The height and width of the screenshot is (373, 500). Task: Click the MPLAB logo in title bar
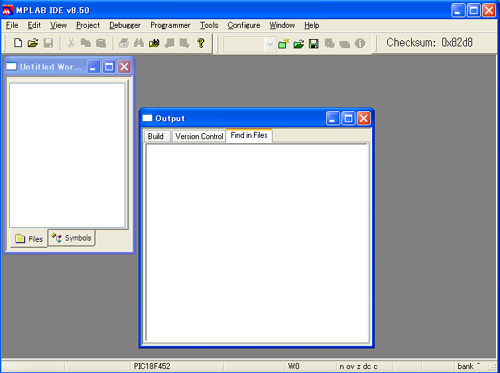(x=7, y=10)
